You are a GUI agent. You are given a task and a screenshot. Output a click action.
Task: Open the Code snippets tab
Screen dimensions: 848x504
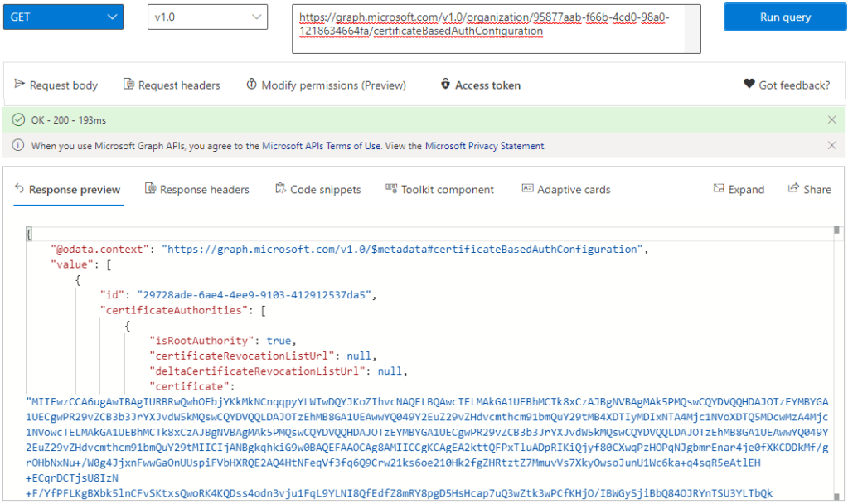click(317, 189)
